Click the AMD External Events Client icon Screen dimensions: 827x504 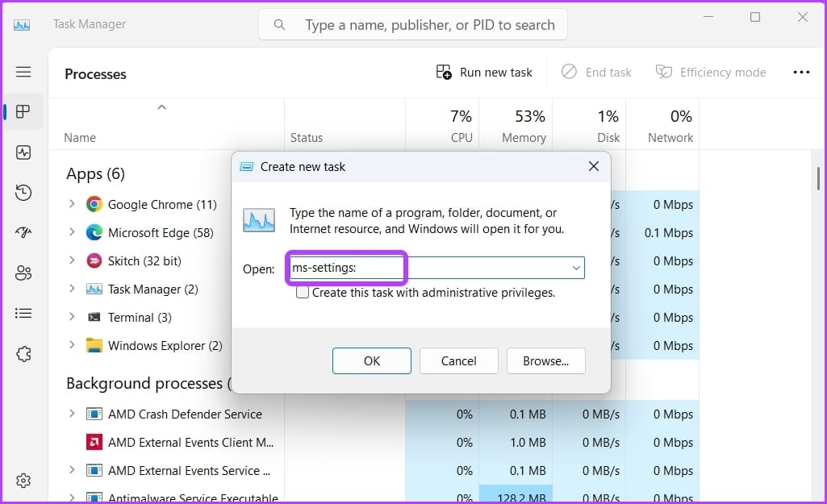94,442
